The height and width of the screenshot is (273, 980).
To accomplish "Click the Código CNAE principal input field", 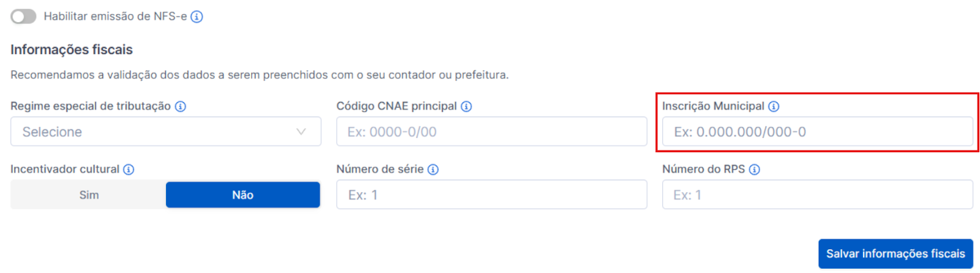I will pos(491,132).
